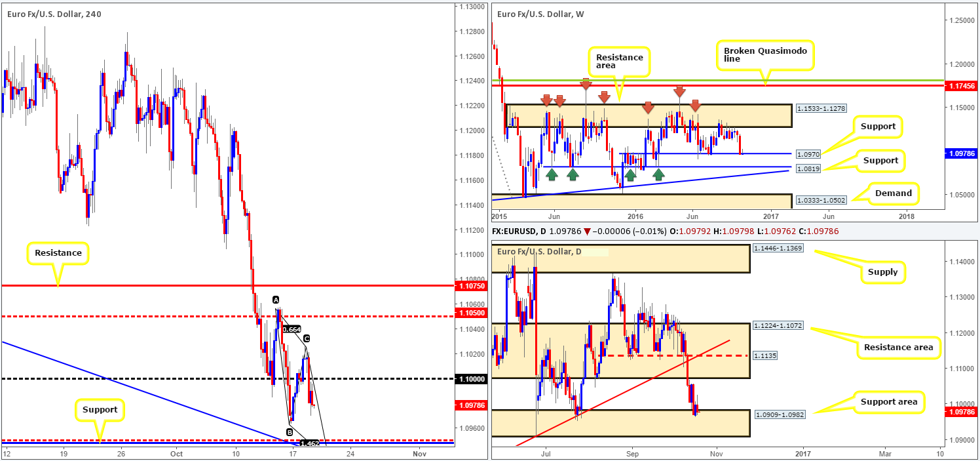Select the Resistance area callout on daily chart
The height and width of the screenshot is (461, 980).
coord(897,347)
